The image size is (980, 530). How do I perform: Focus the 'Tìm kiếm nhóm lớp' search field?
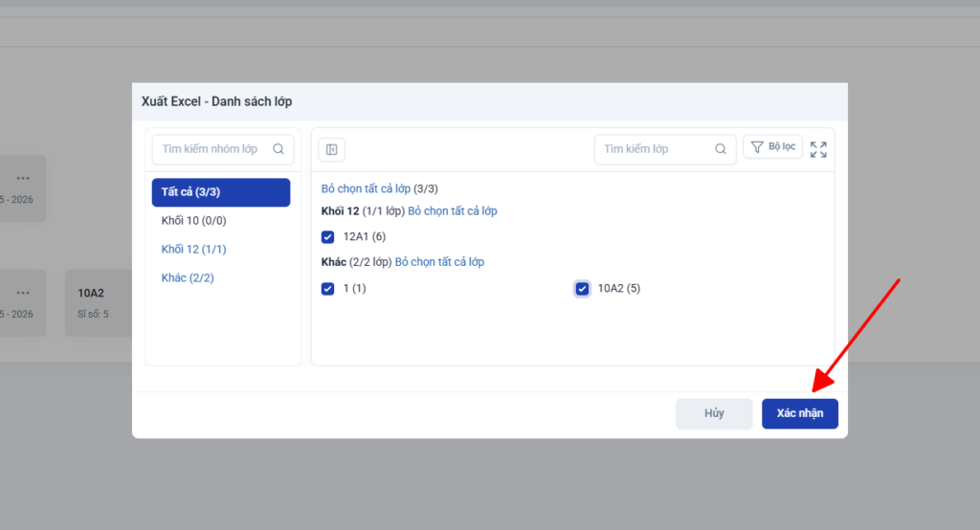coord(211,149)
